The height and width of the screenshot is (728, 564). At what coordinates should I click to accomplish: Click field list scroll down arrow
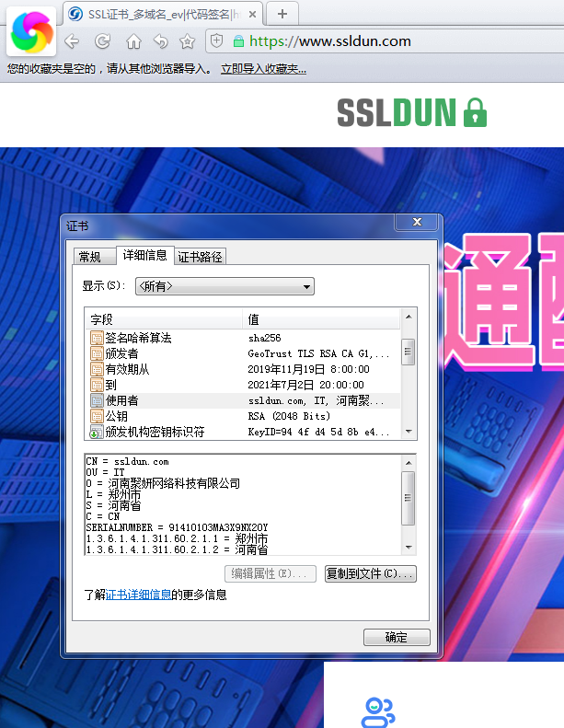click(x=409, y=432)
